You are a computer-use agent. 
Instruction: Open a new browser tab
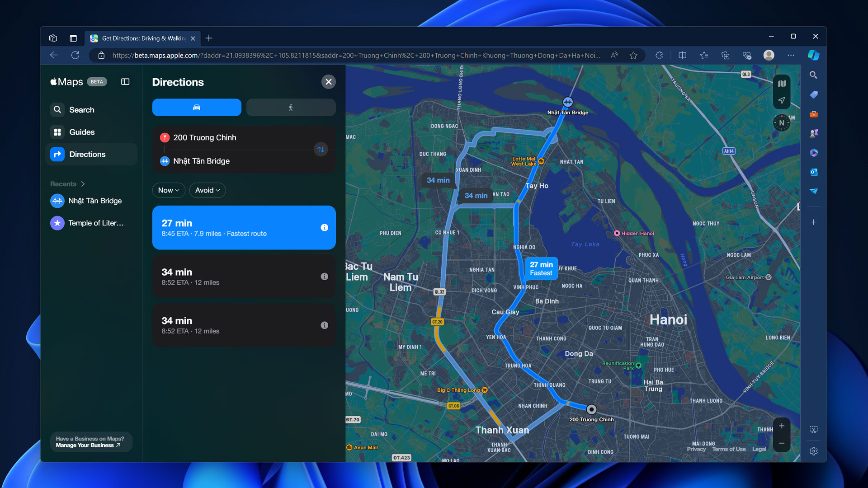pos(209,38)
